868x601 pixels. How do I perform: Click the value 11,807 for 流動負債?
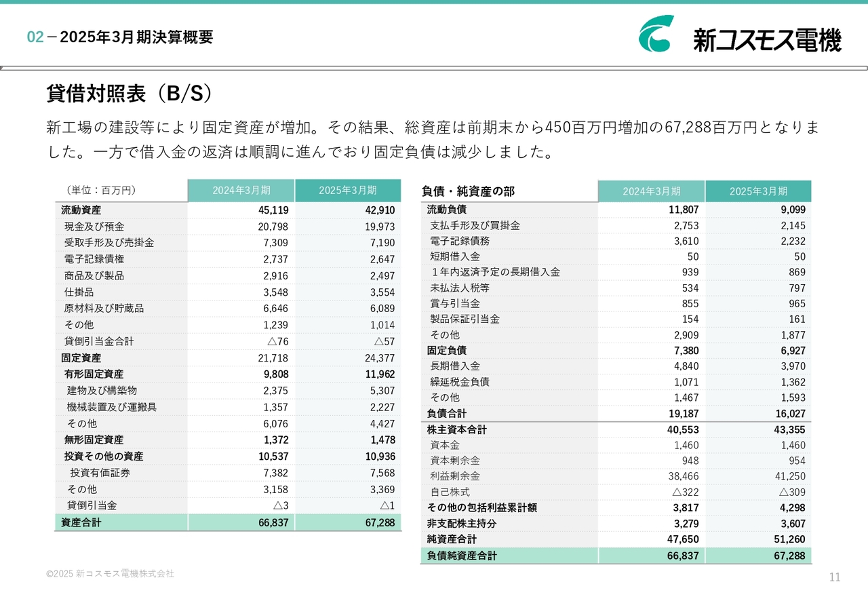coord(684,210)
